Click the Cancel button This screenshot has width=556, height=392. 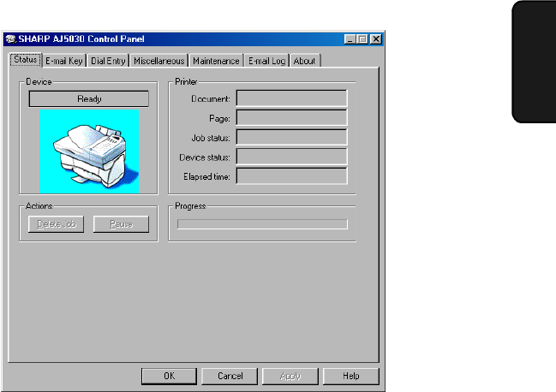click(230, 376)
